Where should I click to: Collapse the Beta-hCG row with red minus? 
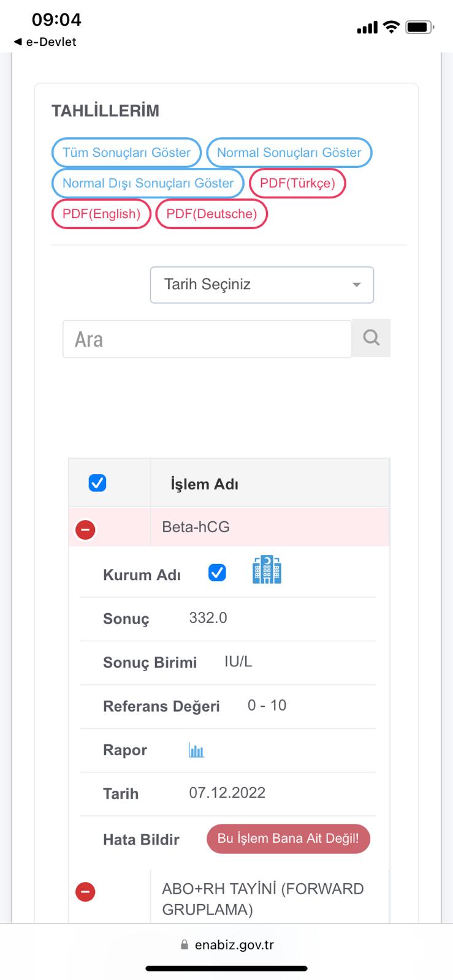85,529
